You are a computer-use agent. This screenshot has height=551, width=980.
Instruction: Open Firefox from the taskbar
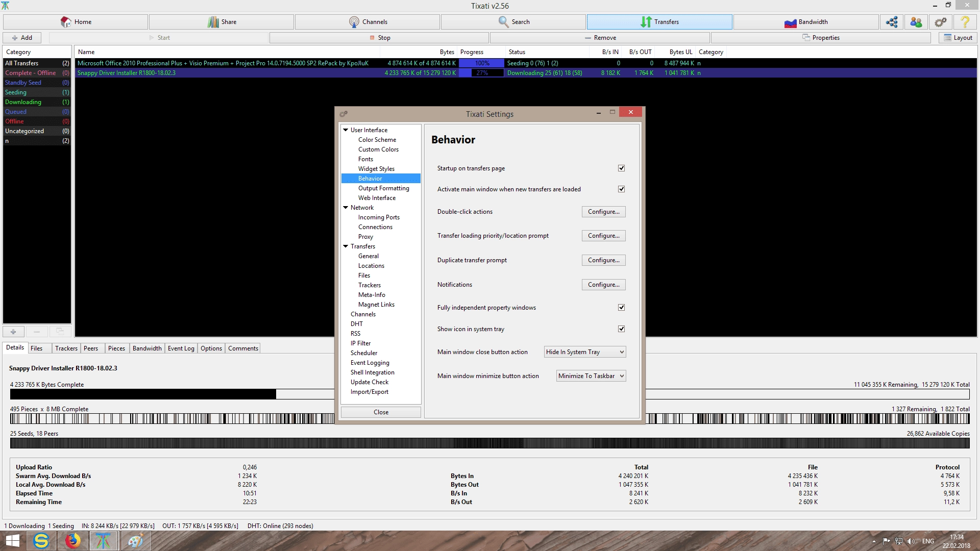pyautogui.click(x=72, y=541)
